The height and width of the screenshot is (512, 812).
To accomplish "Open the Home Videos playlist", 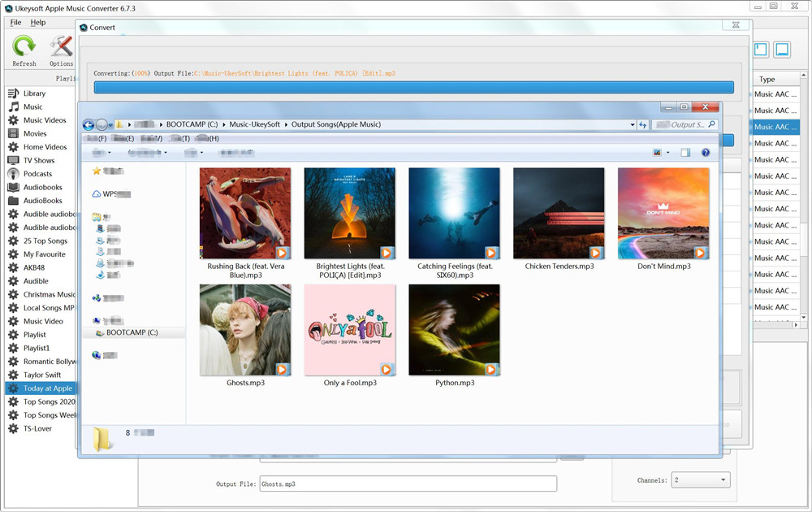I will (45, 147).
